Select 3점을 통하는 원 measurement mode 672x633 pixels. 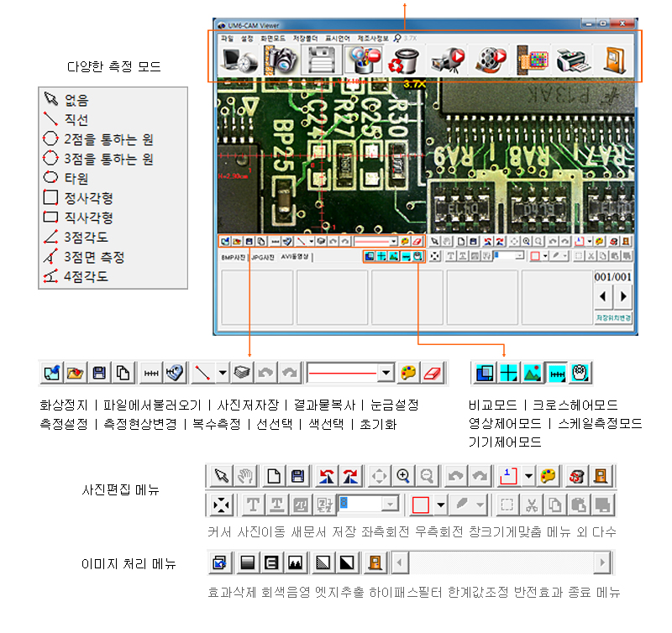(98, 159)
